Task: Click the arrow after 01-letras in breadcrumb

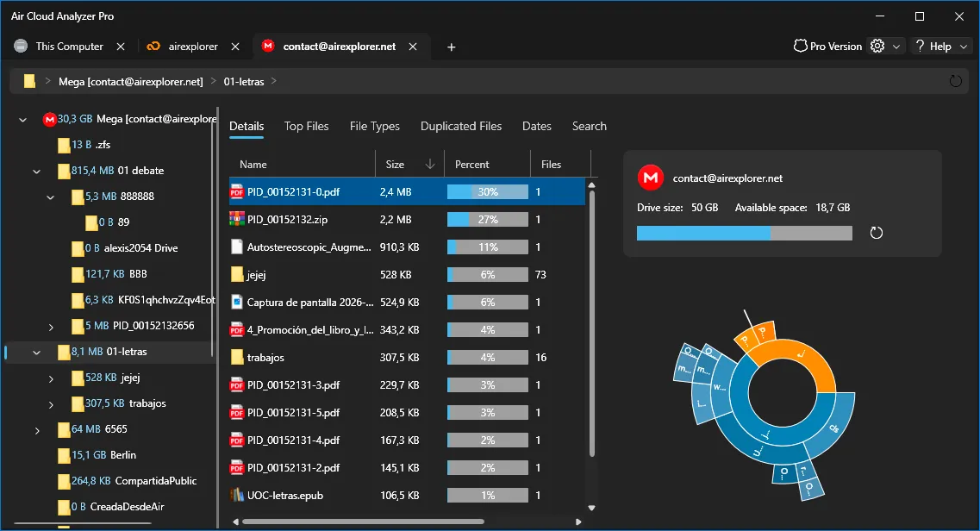Action: pos(274,81)
